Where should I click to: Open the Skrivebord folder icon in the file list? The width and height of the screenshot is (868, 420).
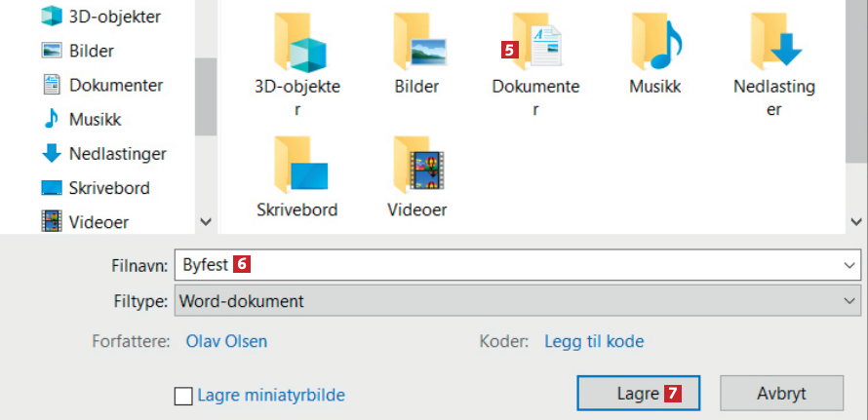(x=297, y=166)
